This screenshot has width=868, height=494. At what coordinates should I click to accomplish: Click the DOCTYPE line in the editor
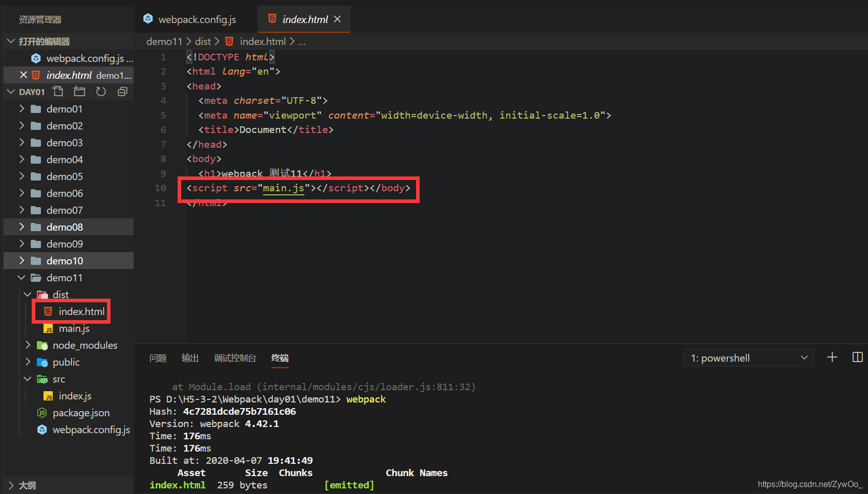click(230, 57)
